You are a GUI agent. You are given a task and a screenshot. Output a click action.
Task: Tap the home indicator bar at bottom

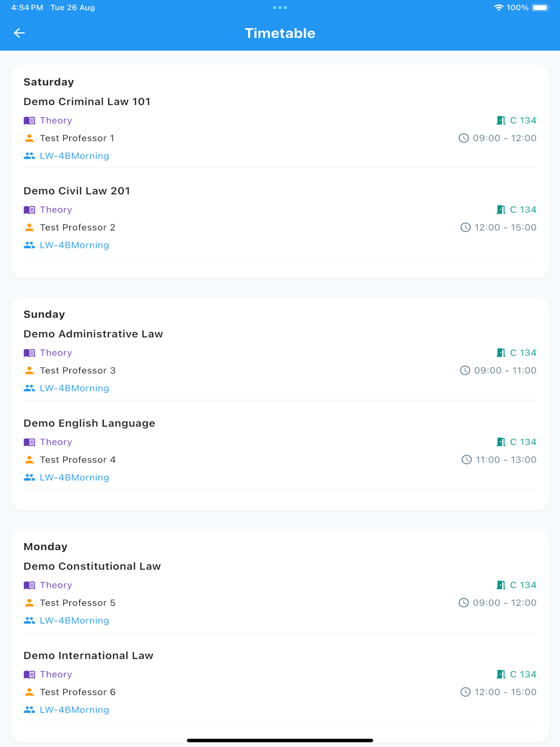click(280, 740)
